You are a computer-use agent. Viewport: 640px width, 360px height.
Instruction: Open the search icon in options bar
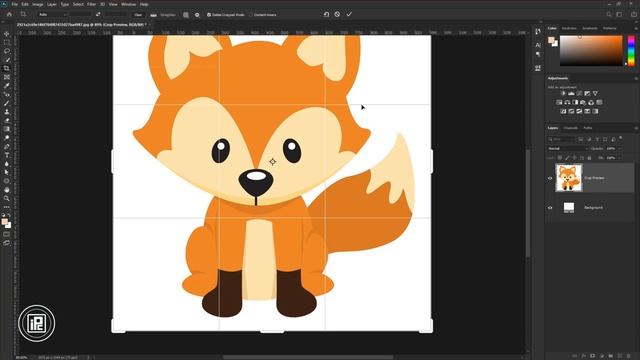click(x=609, y=14)
